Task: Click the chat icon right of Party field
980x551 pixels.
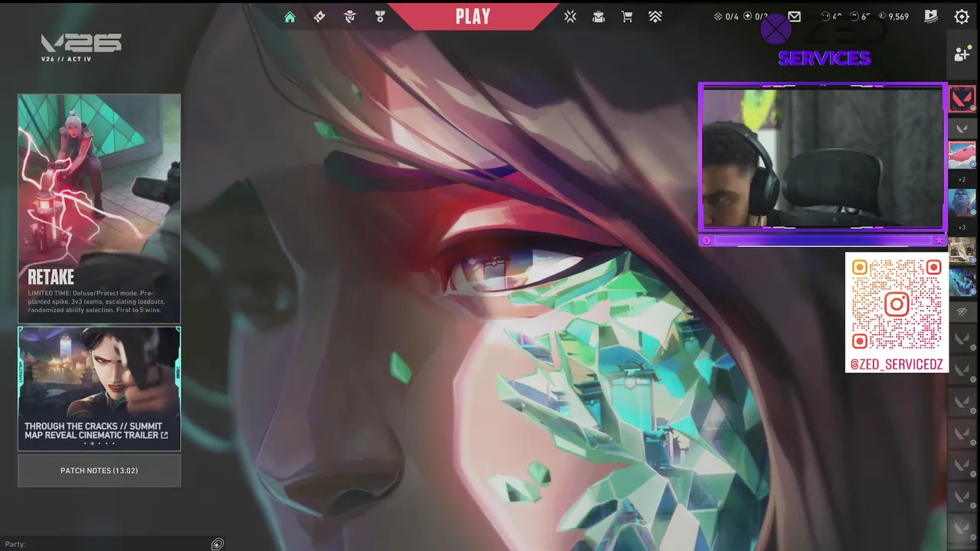Action: 217,544
